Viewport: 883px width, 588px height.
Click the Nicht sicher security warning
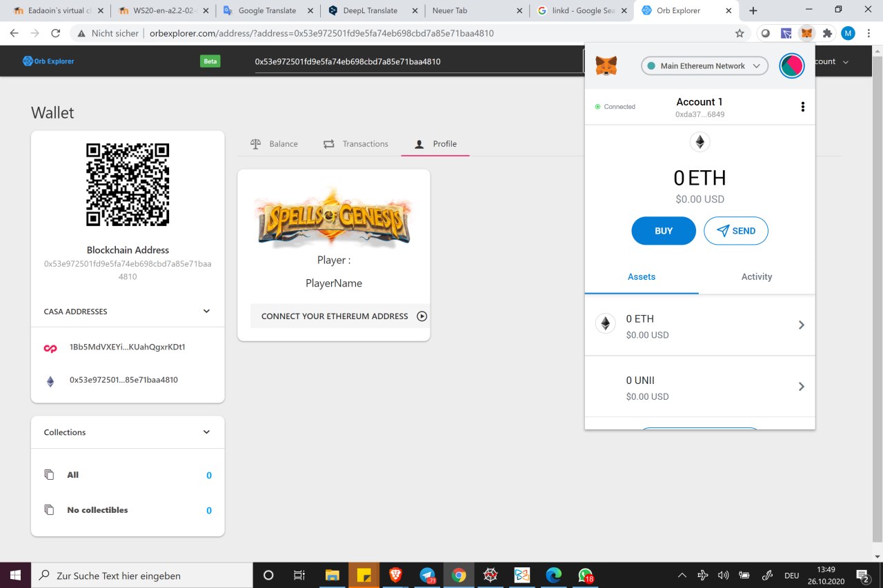pos(108,33)
